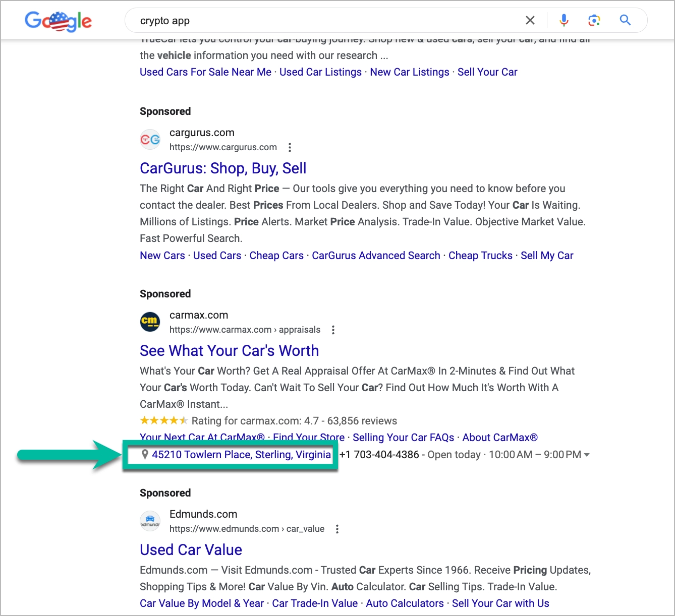Expand the CarMax store hours dropdown

tap(586, 455)
